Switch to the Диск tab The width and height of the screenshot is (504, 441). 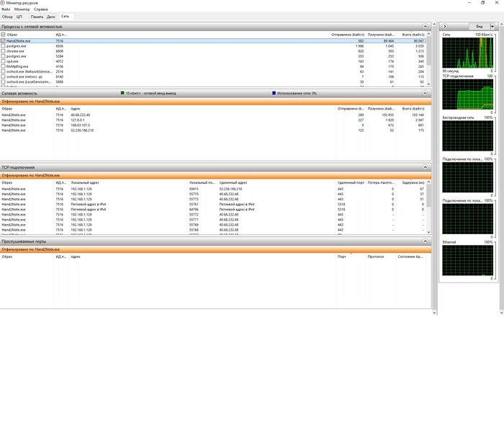click(51, 17)
